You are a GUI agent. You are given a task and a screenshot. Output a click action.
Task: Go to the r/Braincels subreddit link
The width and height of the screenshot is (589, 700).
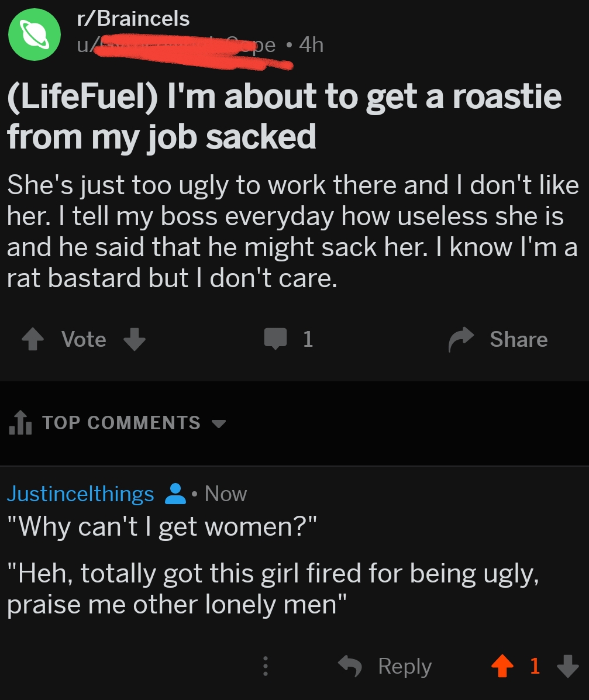[x=133, y=19]
